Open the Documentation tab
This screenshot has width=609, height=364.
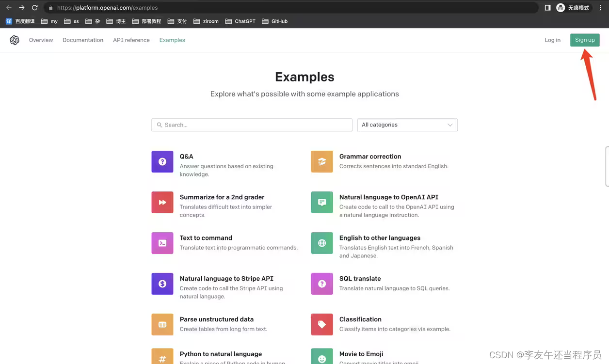(83, 40)
